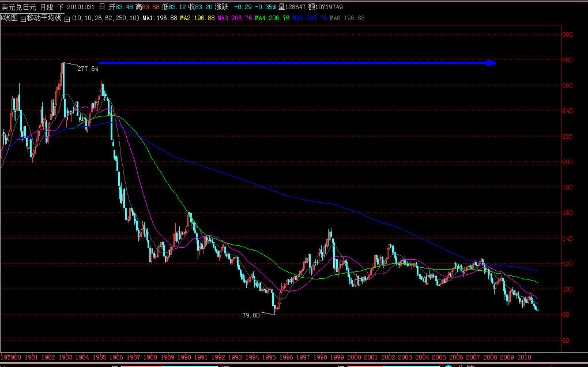Click the turnover value 10719749
Screen dimensions: 588x367
328,7
